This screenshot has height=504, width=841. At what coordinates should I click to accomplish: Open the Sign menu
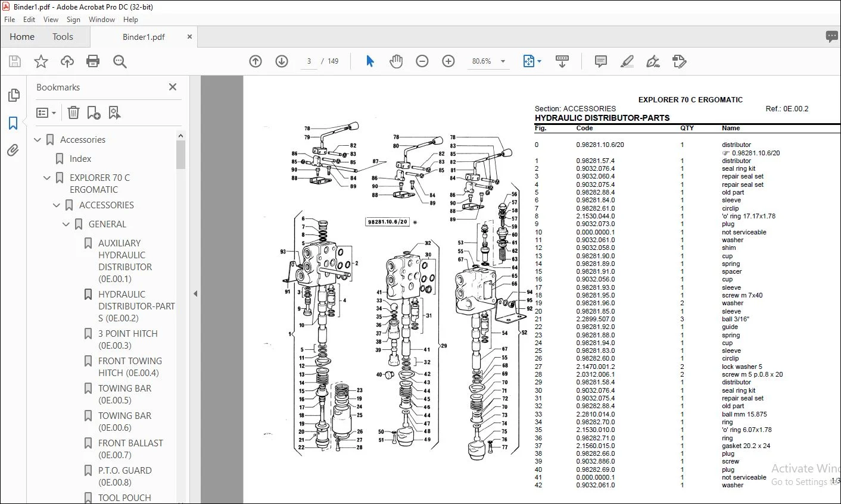(73, 20)
